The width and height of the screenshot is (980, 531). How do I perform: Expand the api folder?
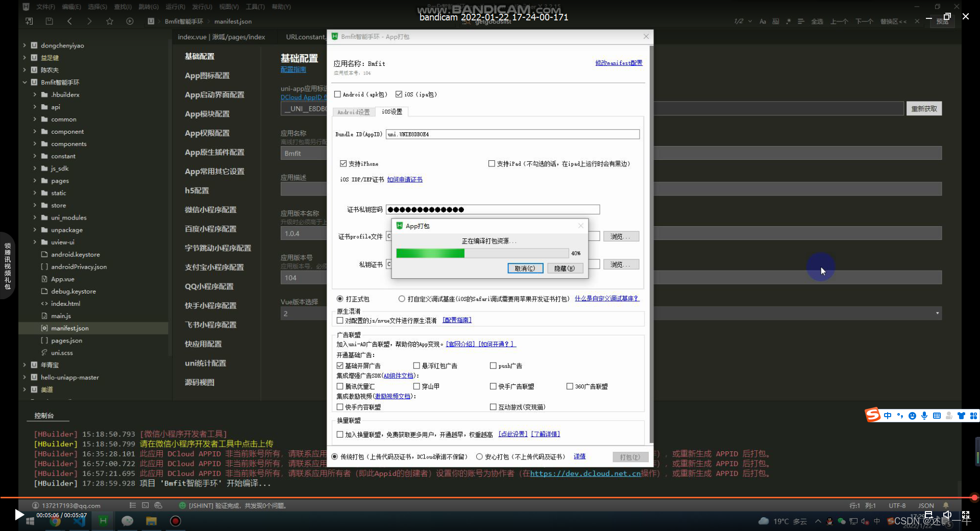(35, 107)
